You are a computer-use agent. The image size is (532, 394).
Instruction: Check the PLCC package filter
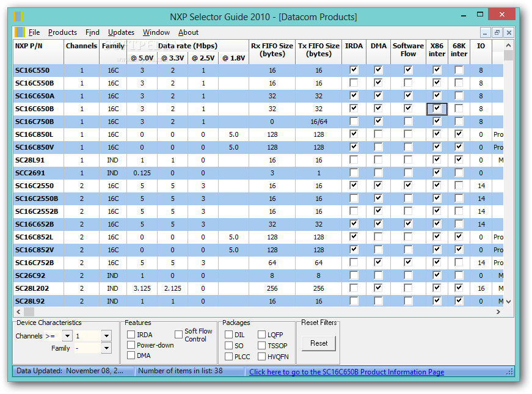tap(228, 357)
